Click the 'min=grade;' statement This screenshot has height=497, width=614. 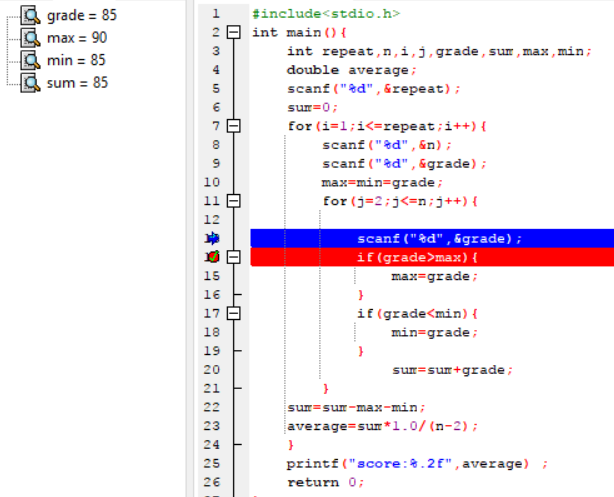[x=435, y=333]
